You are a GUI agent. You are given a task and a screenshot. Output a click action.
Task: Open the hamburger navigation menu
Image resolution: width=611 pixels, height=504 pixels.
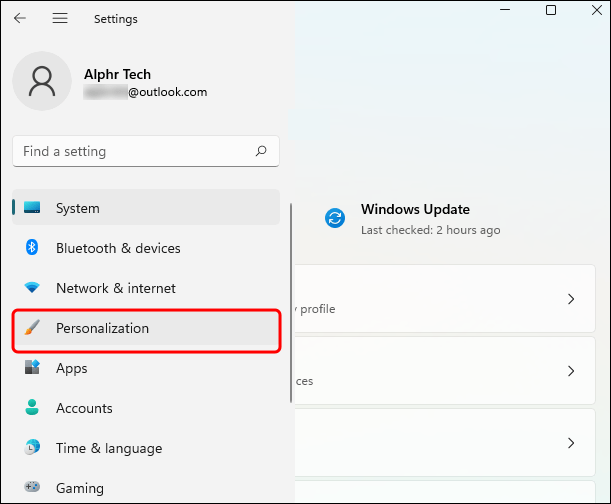60,18
